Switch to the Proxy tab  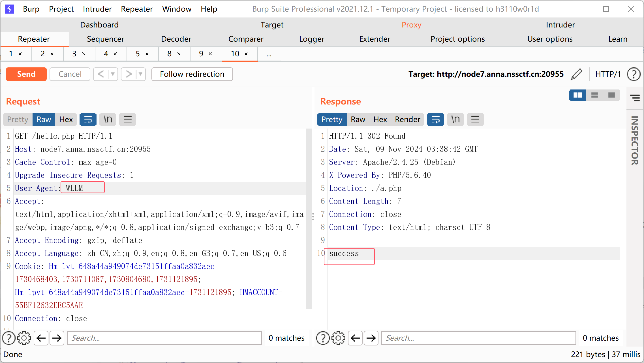pyautogui.click(x=412, y=25)
